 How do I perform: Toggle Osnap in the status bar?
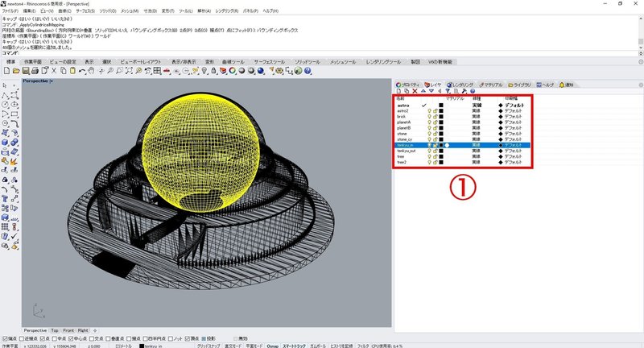(x=272, y=346)
